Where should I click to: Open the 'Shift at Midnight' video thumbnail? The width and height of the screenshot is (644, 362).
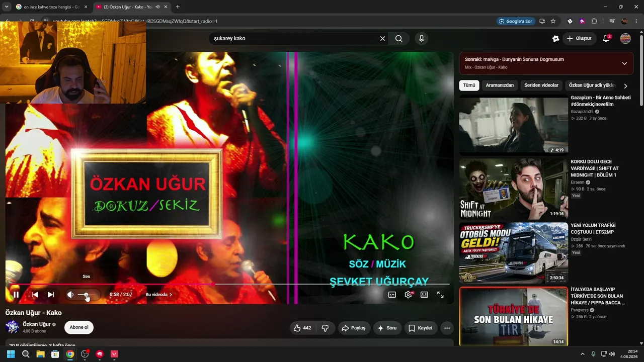point(514,188)
